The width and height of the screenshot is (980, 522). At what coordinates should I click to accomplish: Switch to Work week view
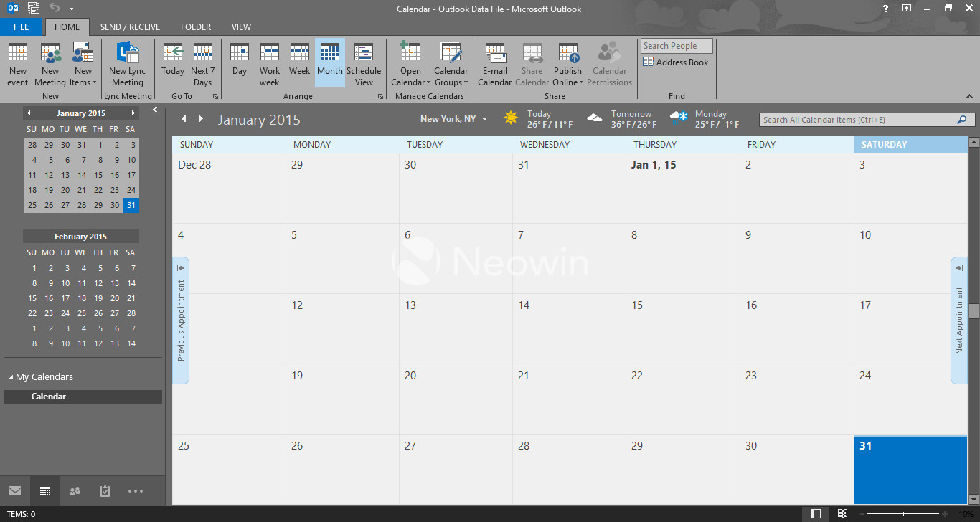270,64
